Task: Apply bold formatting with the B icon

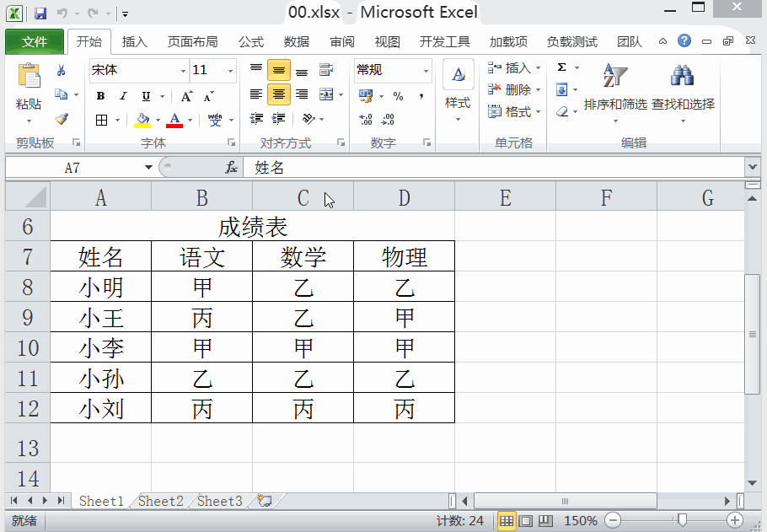Action: (x=99, y=95)
